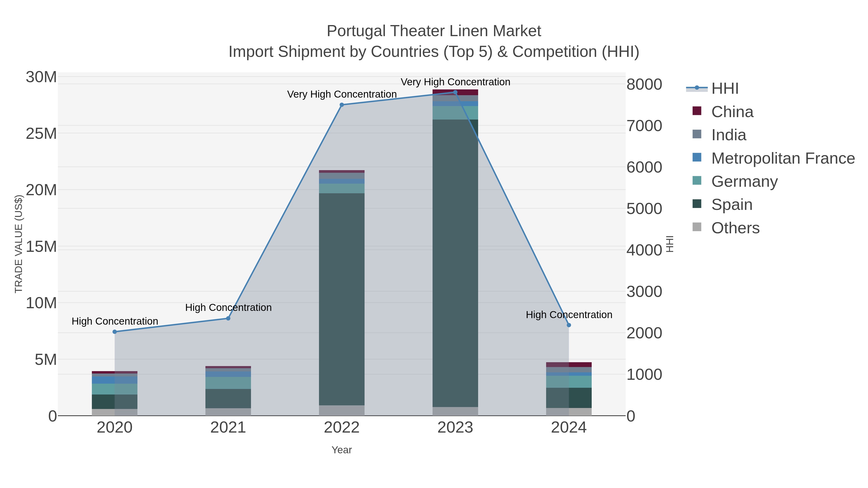Click the Spain segment of the 2023 bar

coord(455,263)
